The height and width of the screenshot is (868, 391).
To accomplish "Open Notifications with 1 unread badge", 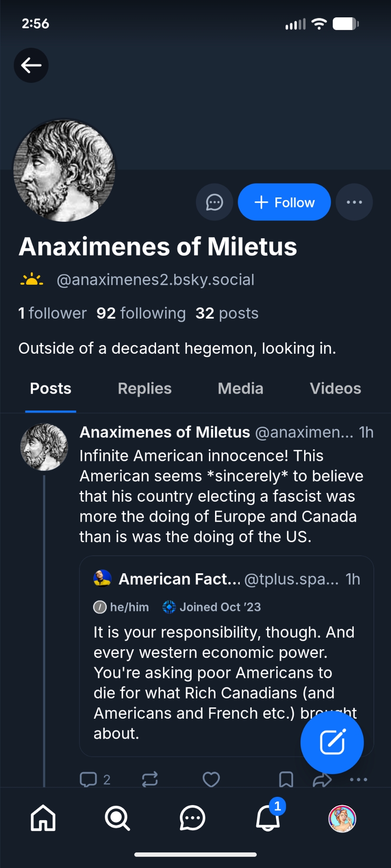I will click(x=268, y=818).
